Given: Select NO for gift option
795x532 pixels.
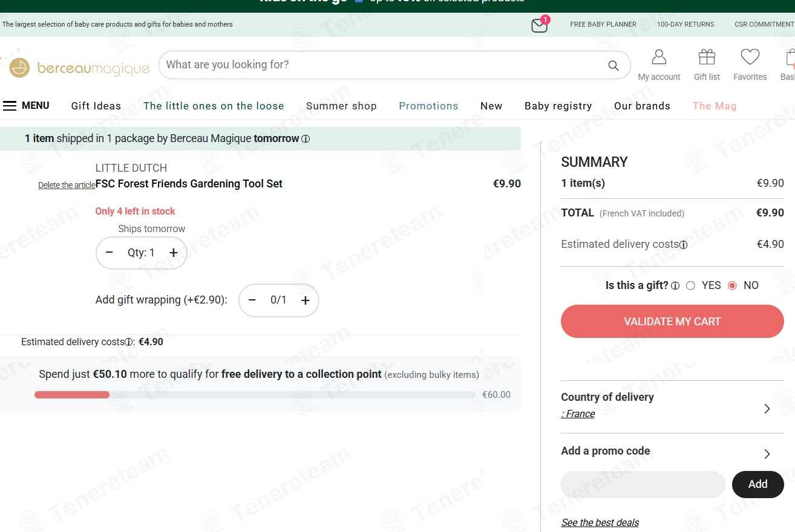Looking at the screenshot, I should click(x=732, y=285).
